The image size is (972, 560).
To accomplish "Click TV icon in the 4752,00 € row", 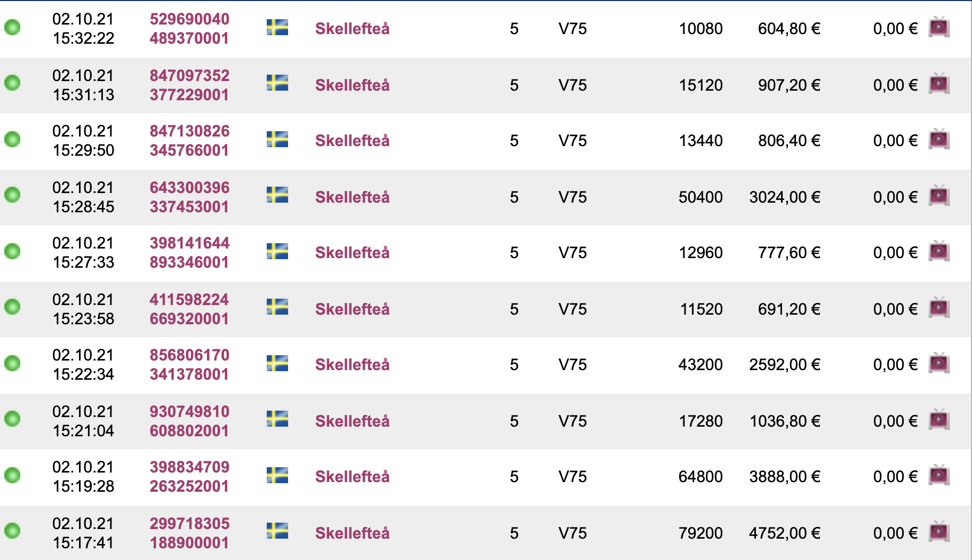I will [939, 532].
